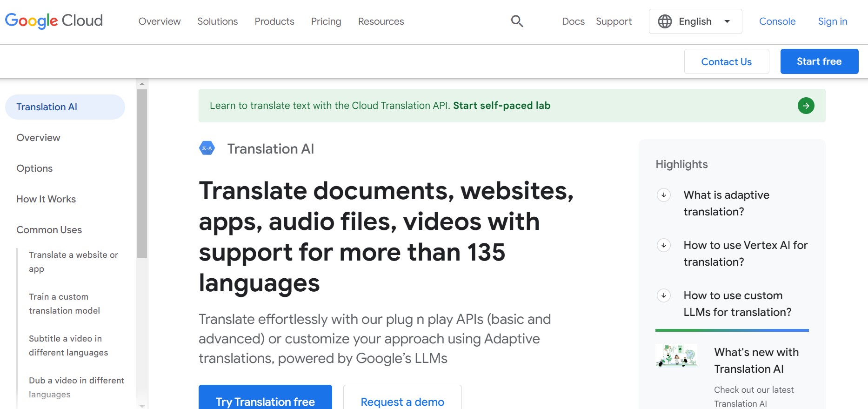The height and width of the screenshot is (409, 868).
Task: Click the 'Translation AI' title beside the hexagon icon
Action: click(271, 149)
